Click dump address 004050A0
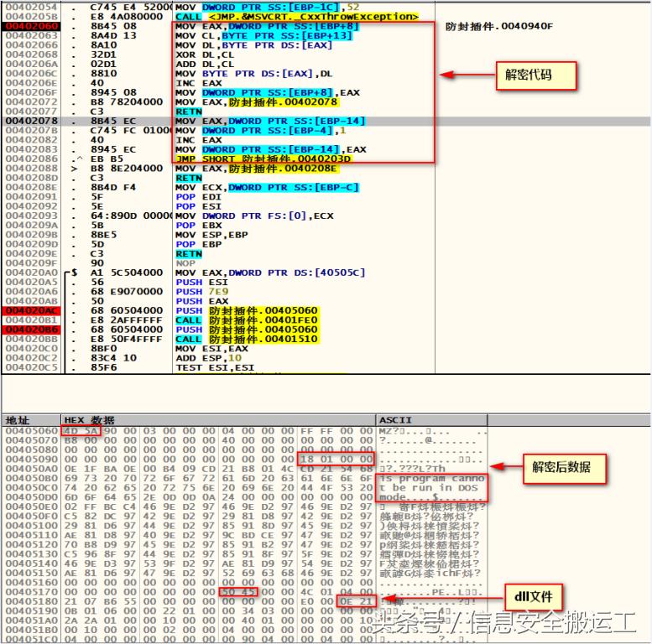This screenshot has height=644, width=652. coord(32,469)
